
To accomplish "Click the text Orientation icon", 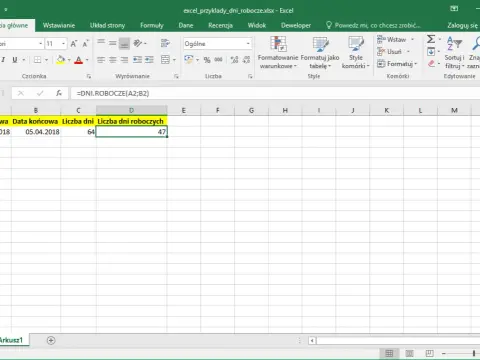I will [x=137, y=43].
